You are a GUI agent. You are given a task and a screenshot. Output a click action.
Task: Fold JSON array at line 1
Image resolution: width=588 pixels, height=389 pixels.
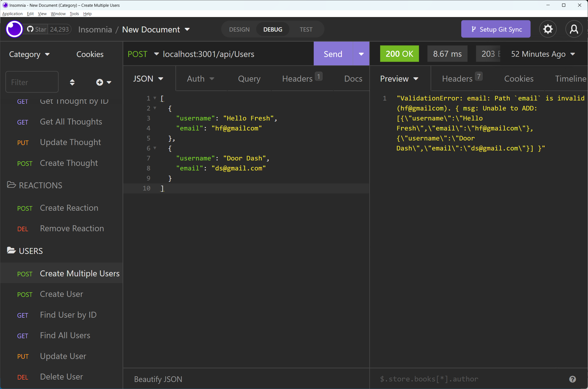pos(155,98)
